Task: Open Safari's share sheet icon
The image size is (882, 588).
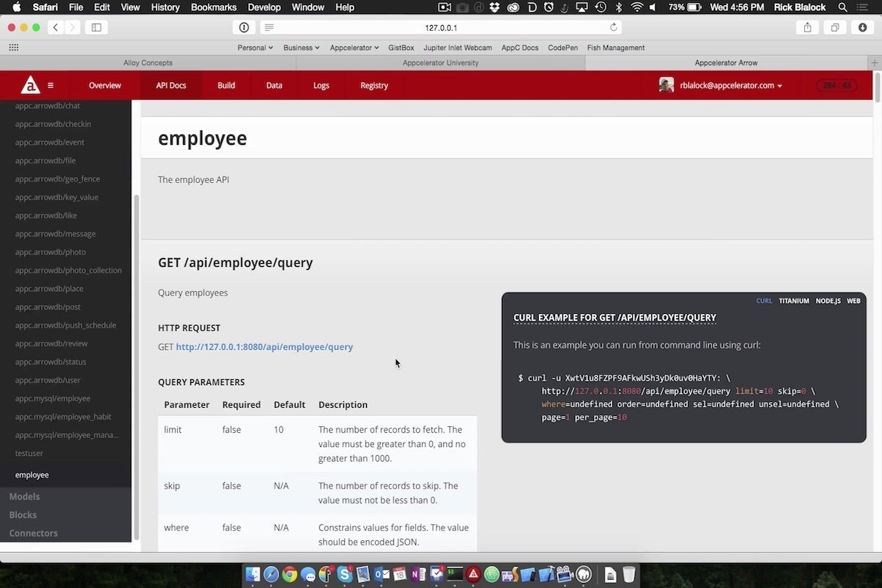Action: pos(807,27)
